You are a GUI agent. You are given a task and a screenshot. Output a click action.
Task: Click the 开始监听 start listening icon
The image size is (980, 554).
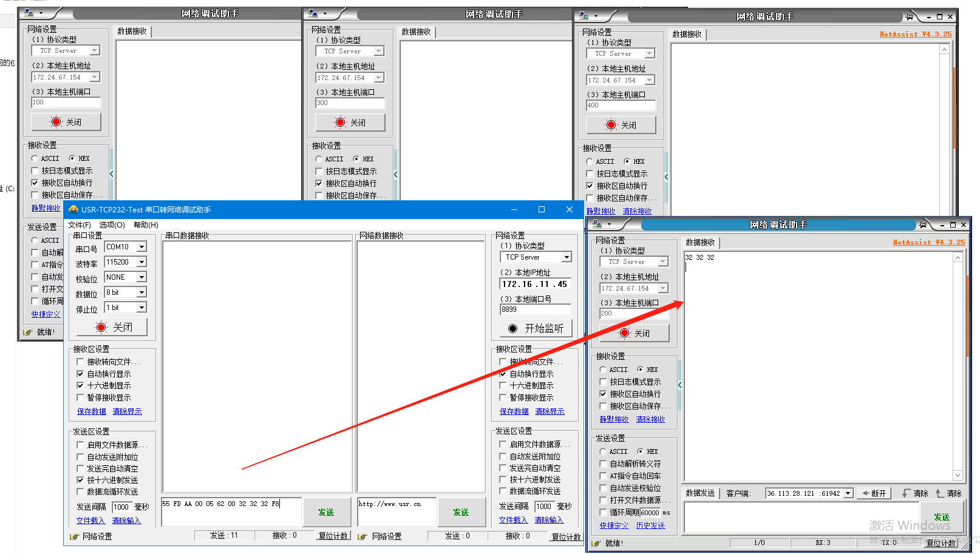coord(512,328)
